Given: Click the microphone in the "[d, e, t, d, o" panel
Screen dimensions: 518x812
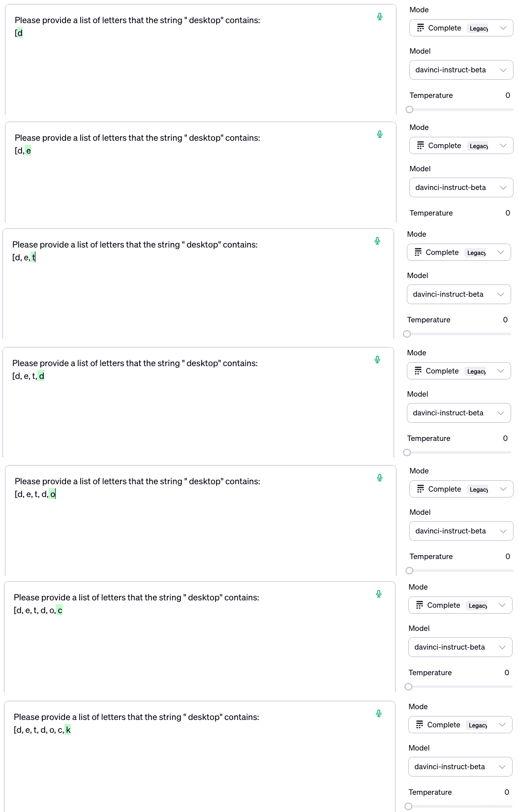Looking at the screenshot, I should [x=380, y=478].
